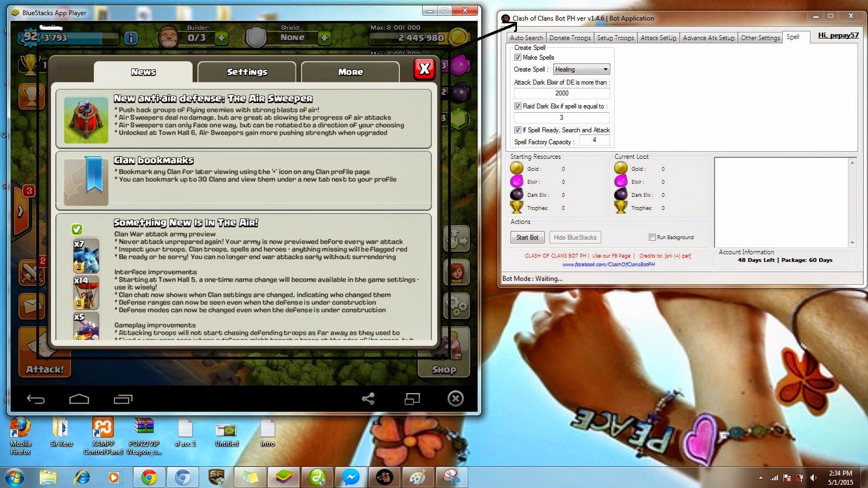The width and height of the screenshot is (868, 488).
Task: Switch to the Other Settings tab
Action: click(x=760, y=38)
